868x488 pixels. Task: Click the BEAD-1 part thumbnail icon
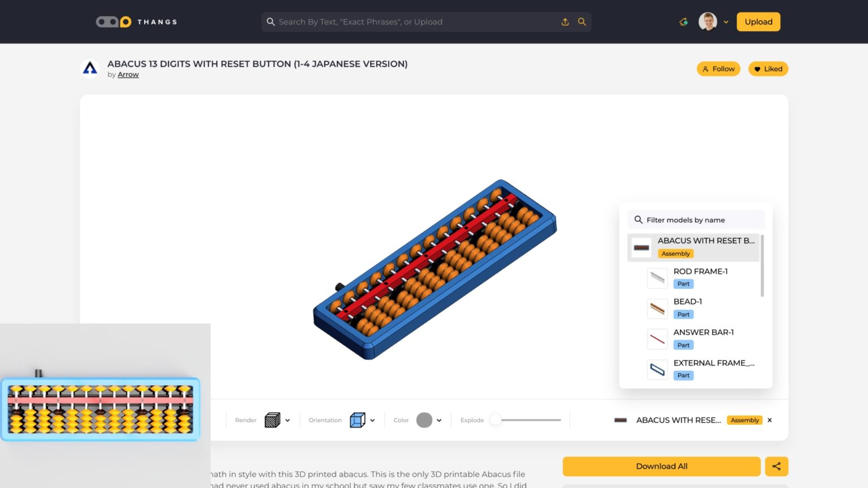tap(657, 308)
